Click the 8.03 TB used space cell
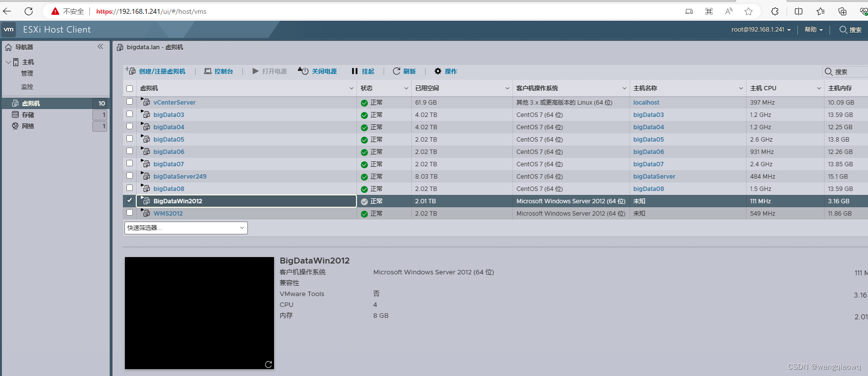Viewport: 868px width, 376px height. click(x=426, y=177)
